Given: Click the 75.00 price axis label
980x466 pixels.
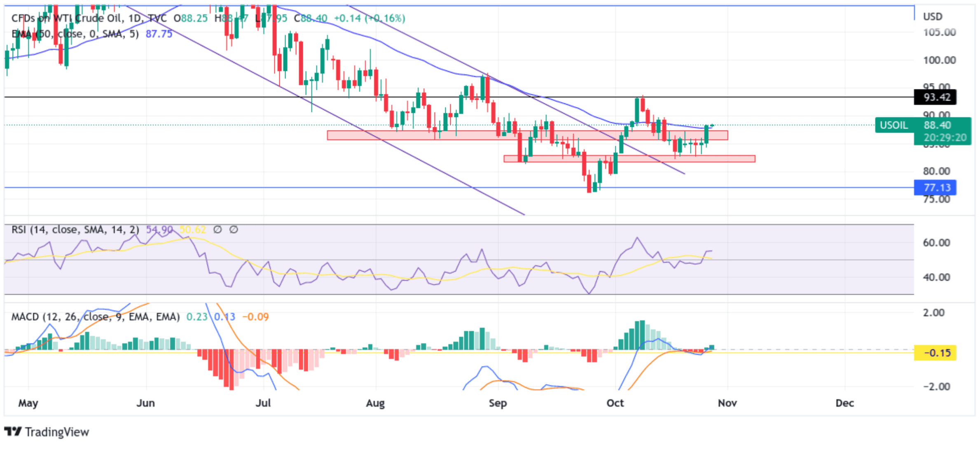Looking at the screenshot, I should pyautogui.click(x=936, y=199).
